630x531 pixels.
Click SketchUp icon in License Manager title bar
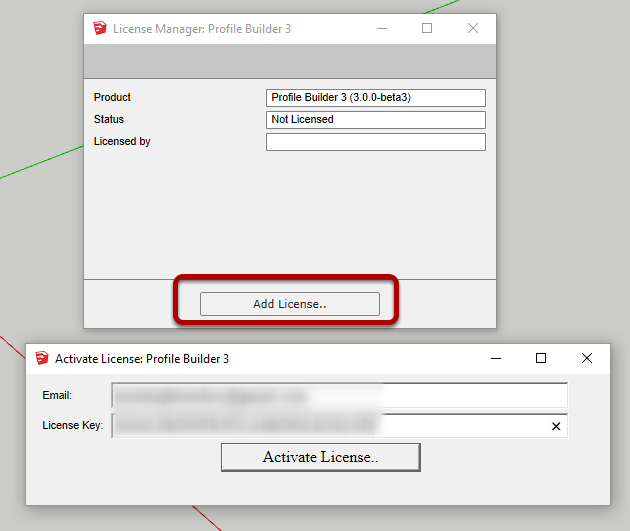99,29
